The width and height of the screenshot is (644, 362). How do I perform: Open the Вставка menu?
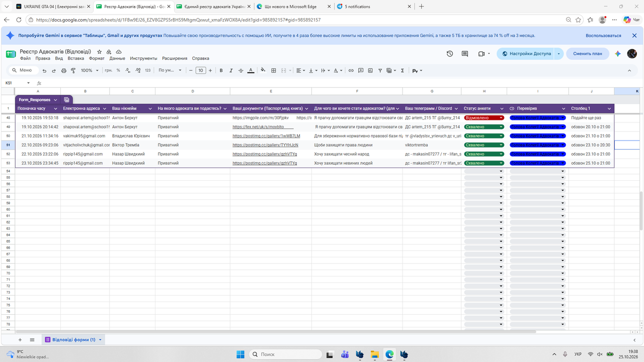76,58
